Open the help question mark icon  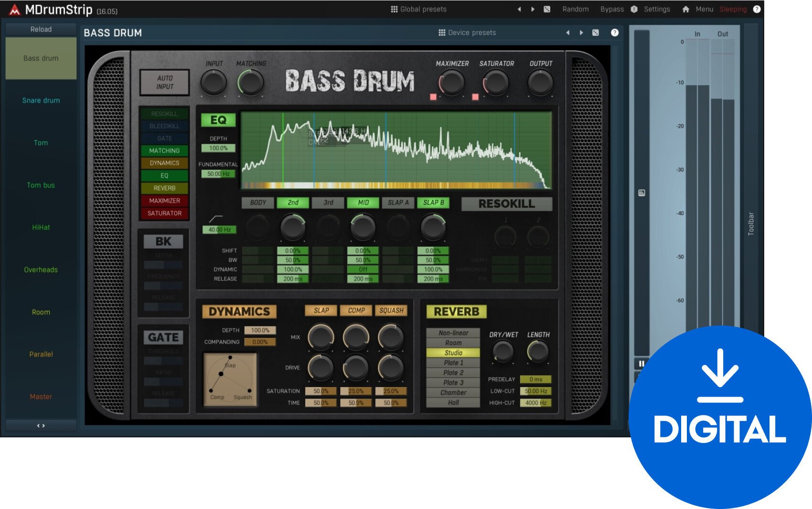(x=758, y=9)
